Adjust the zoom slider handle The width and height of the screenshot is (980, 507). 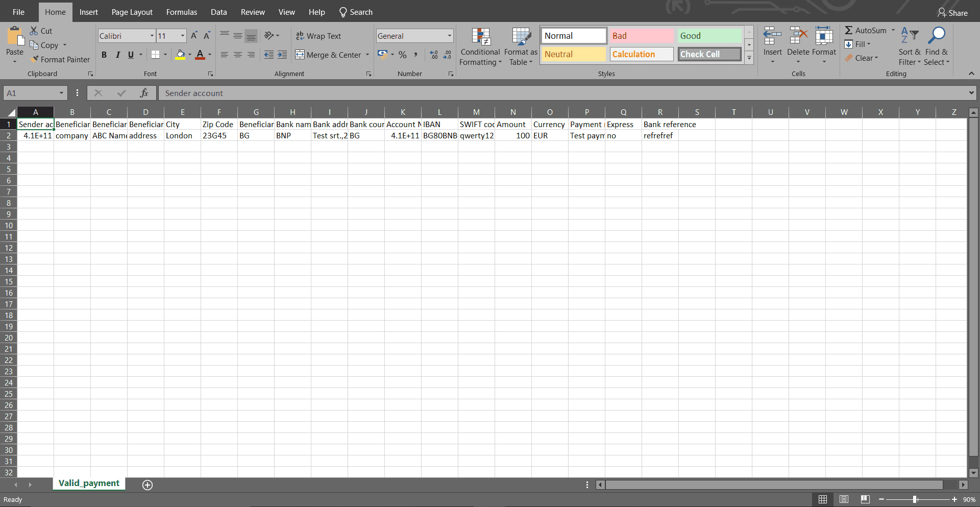pos(915,499)
